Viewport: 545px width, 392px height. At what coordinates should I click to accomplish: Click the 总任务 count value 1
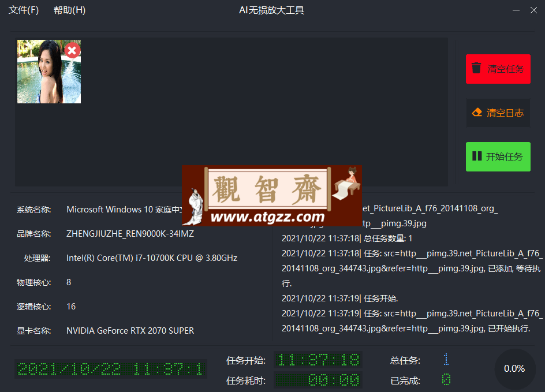446,359
